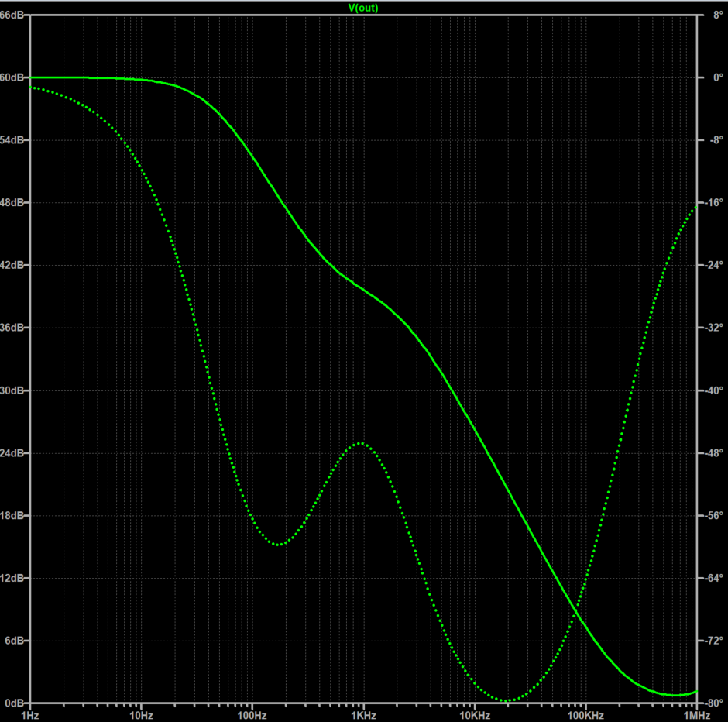This screenshot has height=722, width=728.
Task: Select the -48° label on phase axis
Action: tap(713, 453)
